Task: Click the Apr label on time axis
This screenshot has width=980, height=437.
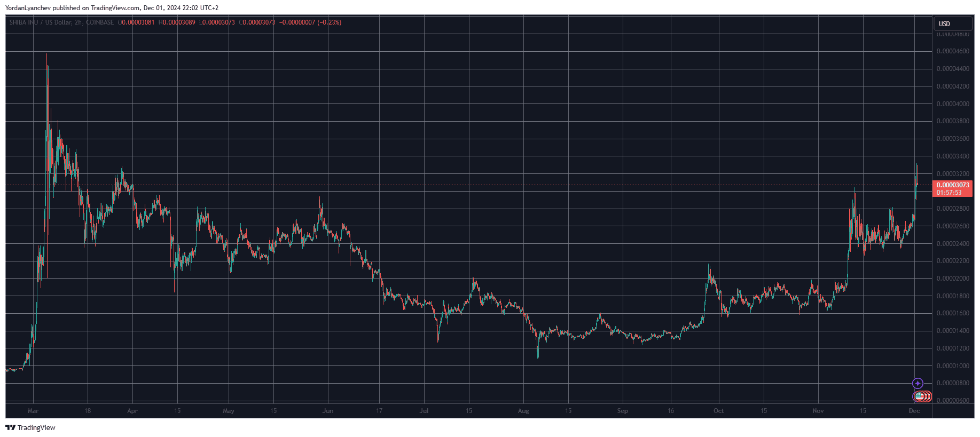Action: pyautogui.click(x=132, y=411)
